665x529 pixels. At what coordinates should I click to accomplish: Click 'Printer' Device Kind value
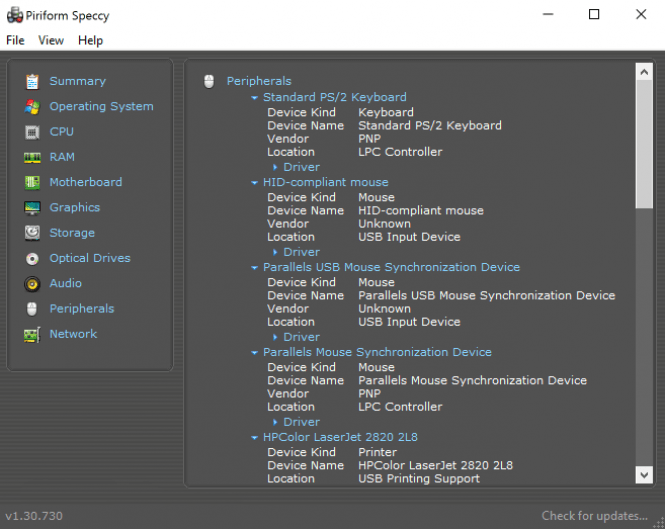377,452
